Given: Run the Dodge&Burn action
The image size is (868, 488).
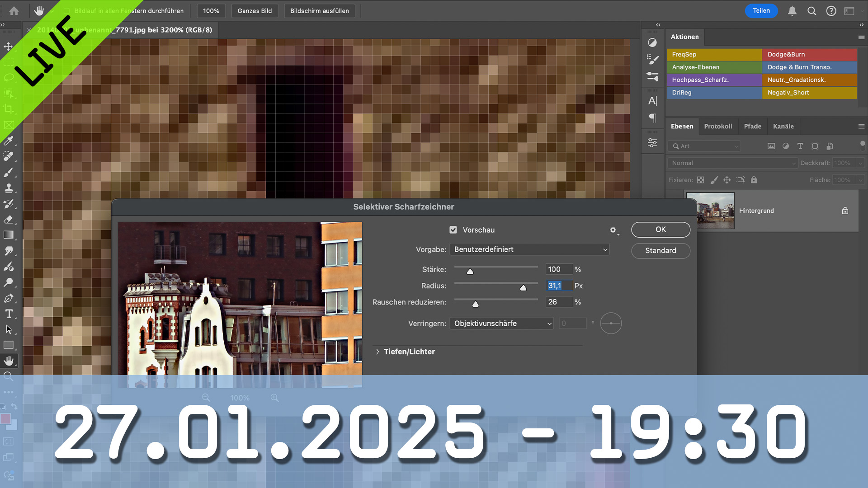Looking at the screenshot, I should [809, 55].
